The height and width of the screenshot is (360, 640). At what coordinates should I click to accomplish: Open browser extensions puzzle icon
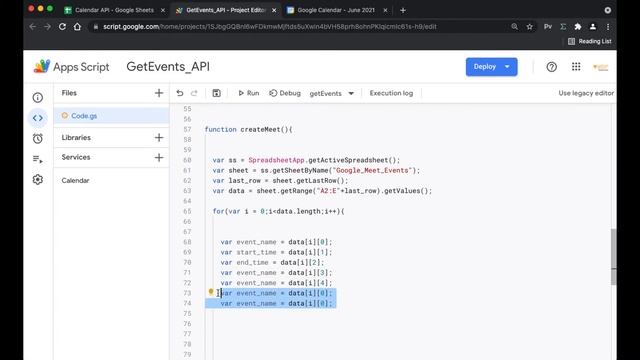point(578,27)
